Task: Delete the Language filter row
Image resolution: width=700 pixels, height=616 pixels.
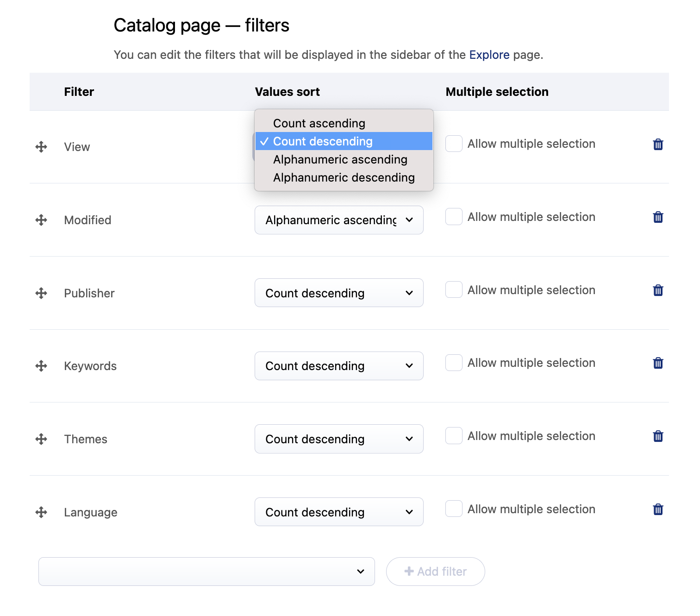Action: [x=658, y=509]
